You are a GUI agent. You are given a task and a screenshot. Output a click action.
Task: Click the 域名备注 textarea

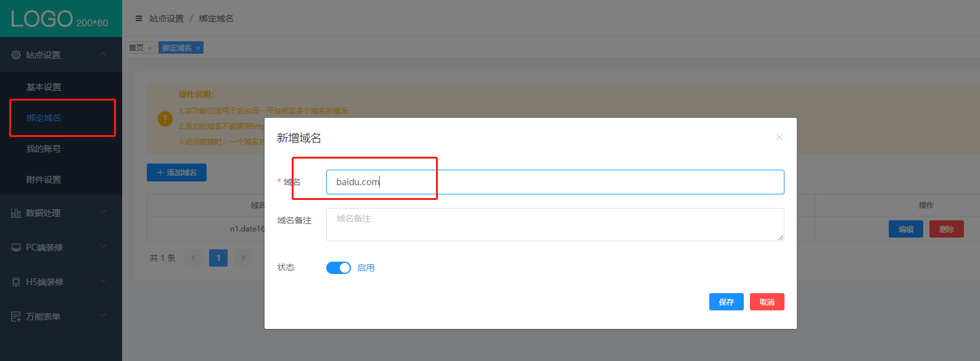tap(555, 225)
